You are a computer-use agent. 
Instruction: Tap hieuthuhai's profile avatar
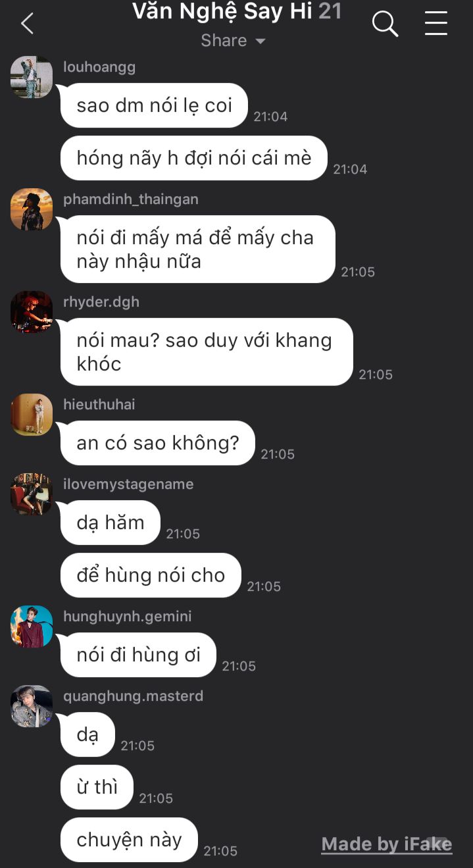click(x=32, y=415)
